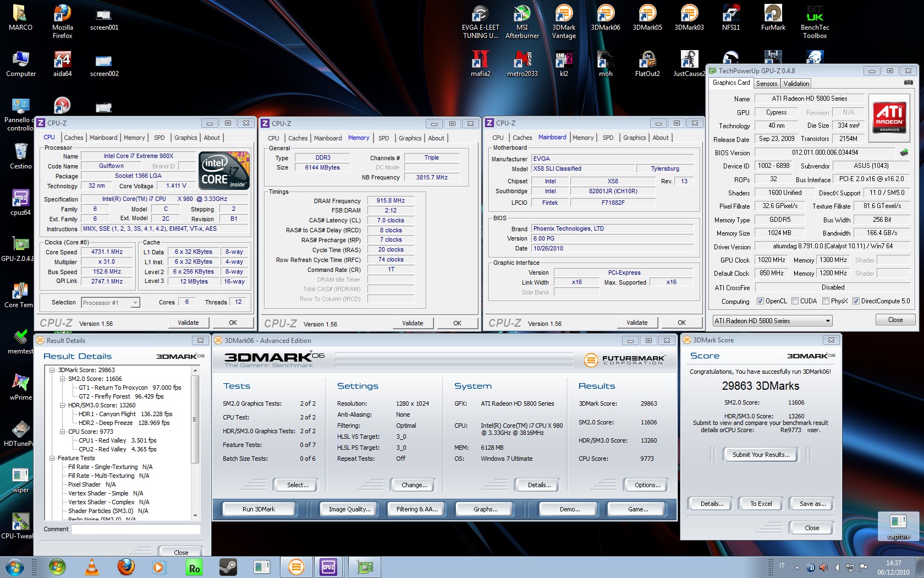Click the Image Quality... button
Viewport: 924px width, 578px height.
coord(350,509)
